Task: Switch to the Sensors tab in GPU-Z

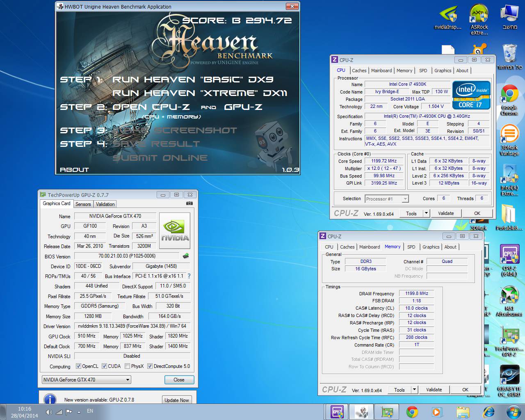Action: point(83,204)
